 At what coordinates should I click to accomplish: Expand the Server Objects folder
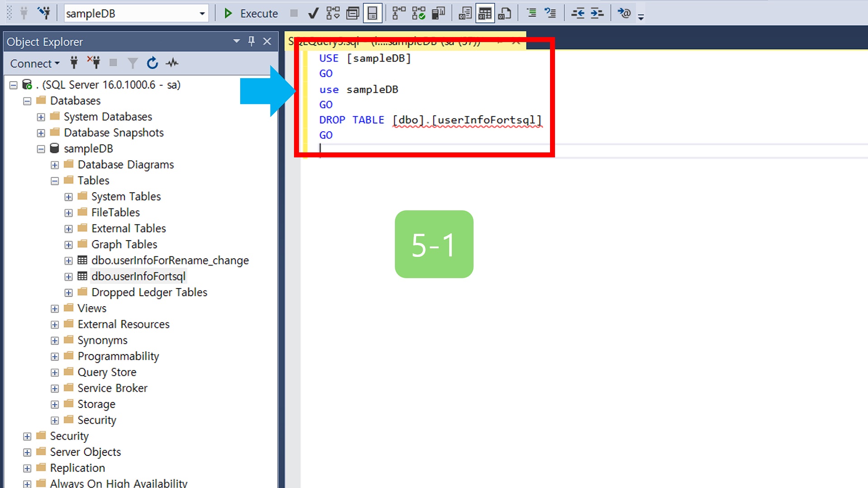tap(27, 453)
